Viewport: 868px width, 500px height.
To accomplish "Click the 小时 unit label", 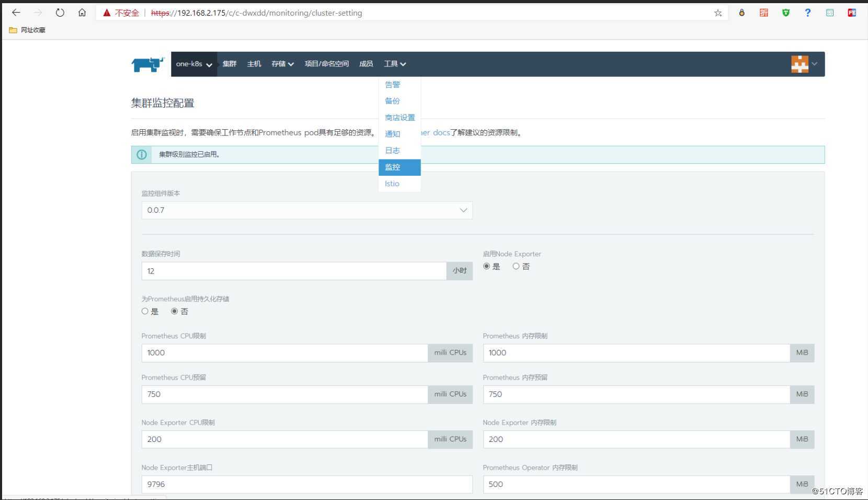I will point(460,271).
